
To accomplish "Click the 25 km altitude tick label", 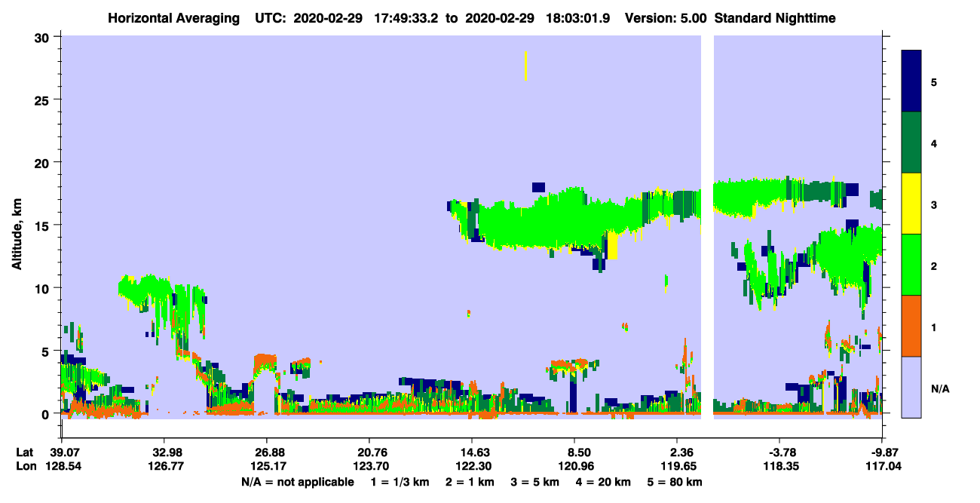I will pyautogui.click(x=44, y=100).
